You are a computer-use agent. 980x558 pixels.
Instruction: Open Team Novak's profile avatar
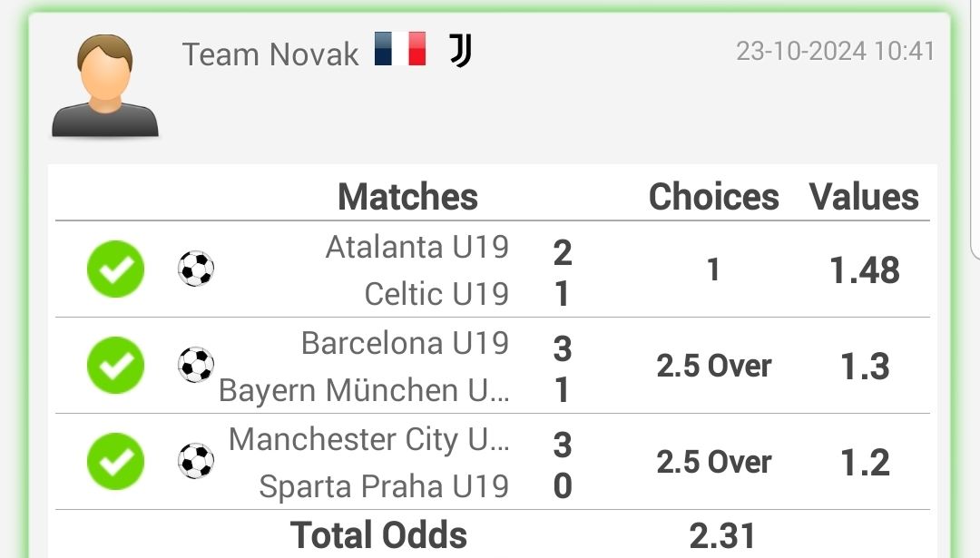click(105, 85)
